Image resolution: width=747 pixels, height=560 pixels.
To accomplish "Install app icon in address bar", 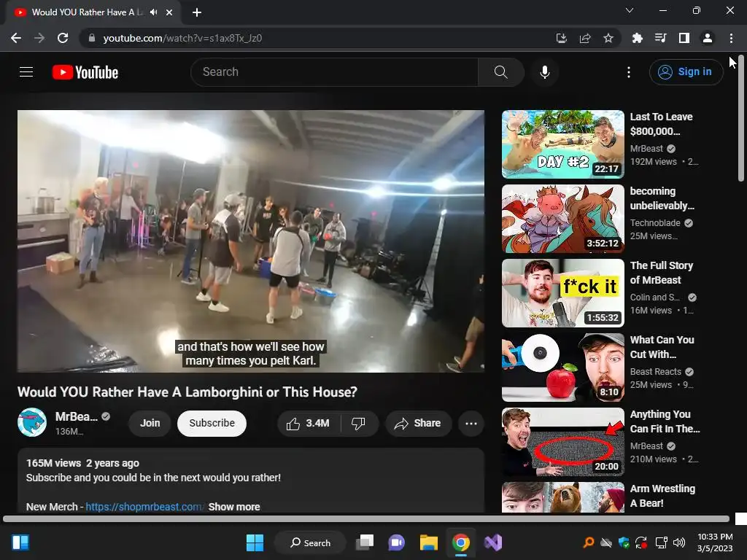I will pyautogui.click(x=562, y=38).
